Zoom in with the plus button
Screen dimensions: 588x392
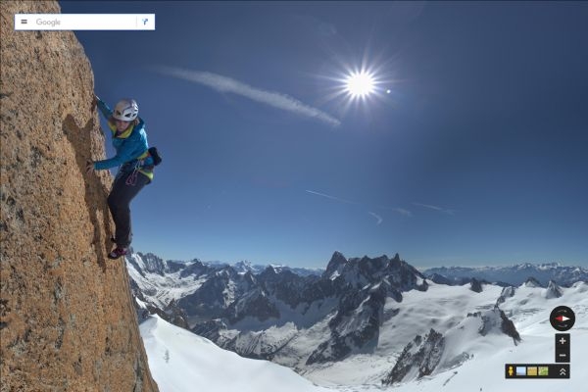point(563,341)
